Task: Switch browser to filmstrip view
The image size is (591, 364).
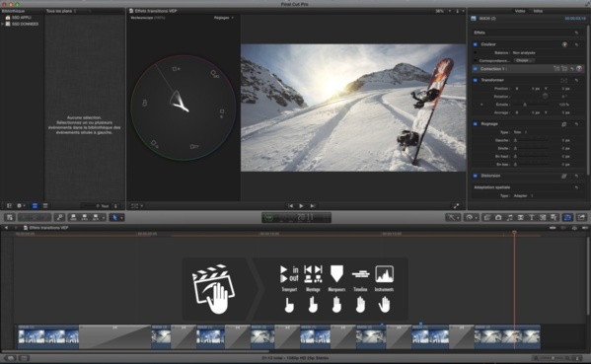Action: [35, 206]
